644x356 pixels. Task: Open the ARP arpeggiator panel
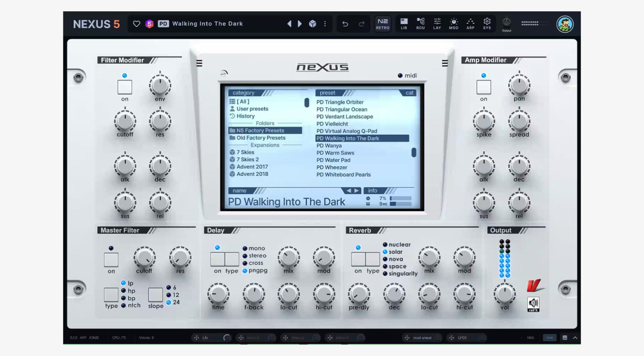point(470,24)
